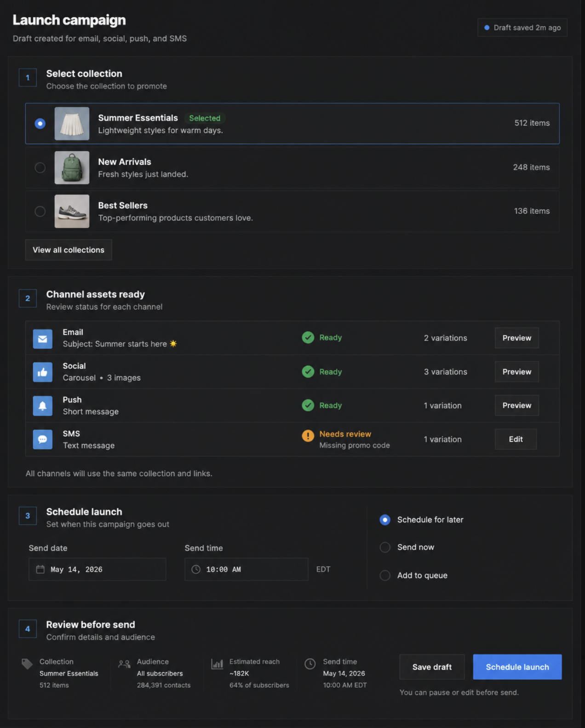Screen dimensions: 585x728
Task: Click '10:00 AM EDT' review text
Action: coord(344,685)
